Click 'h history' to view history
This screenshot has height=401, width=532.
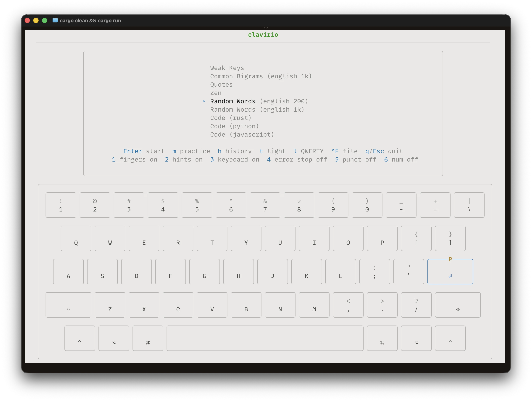234,151
